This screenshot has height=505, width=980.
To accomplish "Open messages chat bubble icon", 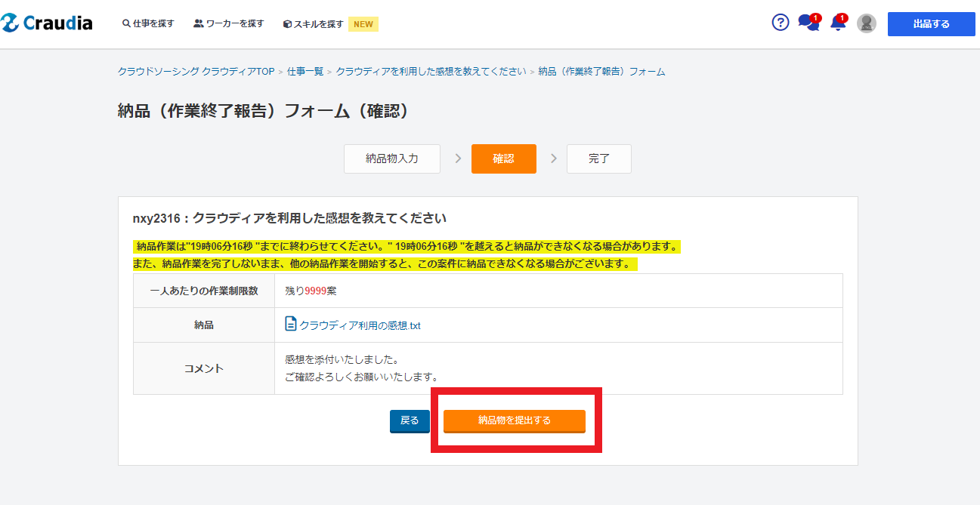I will [x=808, y=23].
